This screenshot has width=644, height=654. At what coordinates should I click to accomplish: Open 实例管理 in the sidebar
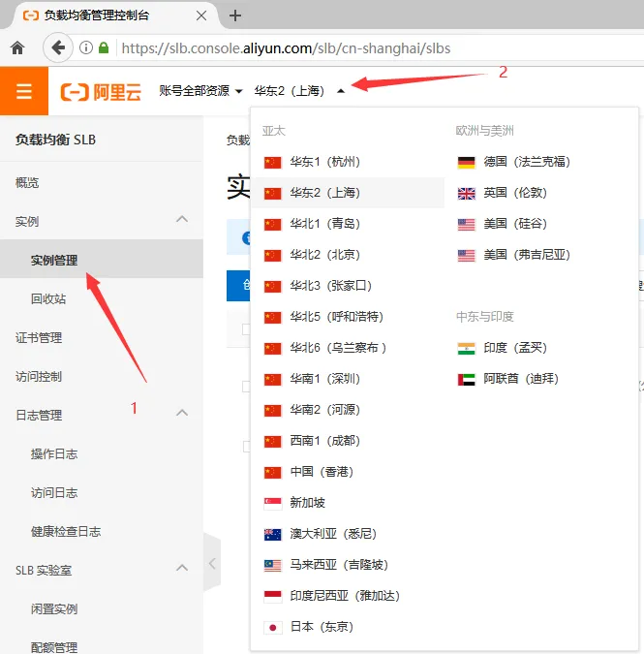[102, 260]
